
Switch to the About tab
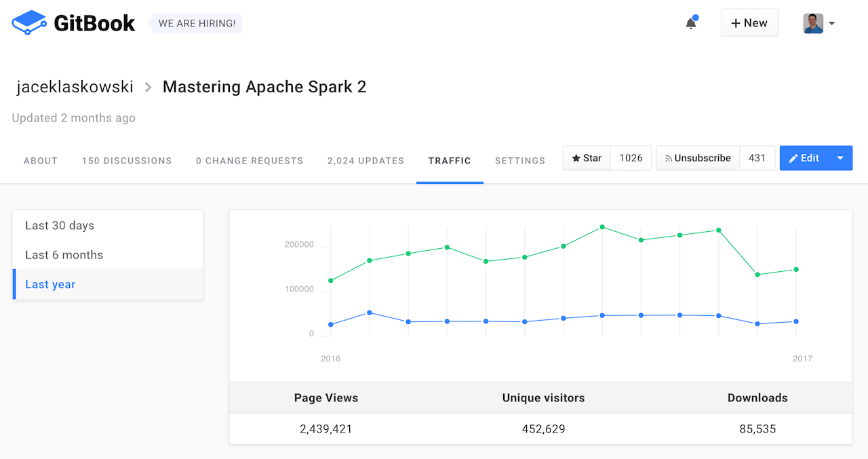coord(41,161)
